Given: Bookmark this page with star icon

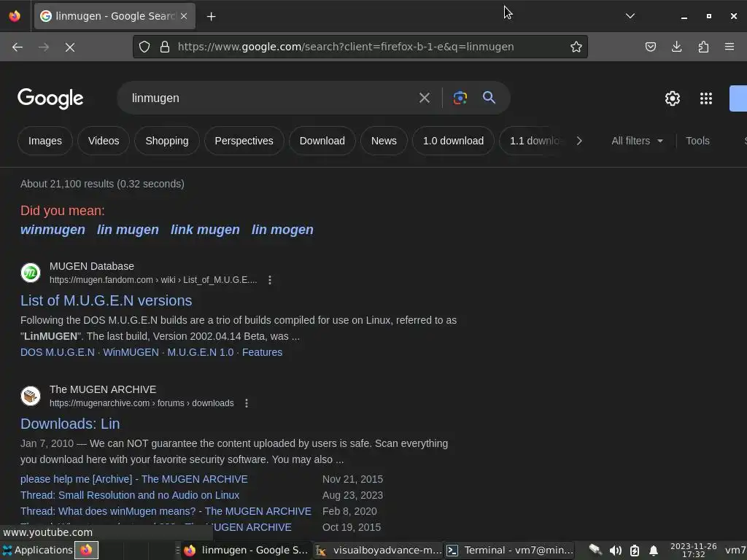Looking at the screenshot, I should [x=576, y=47].
